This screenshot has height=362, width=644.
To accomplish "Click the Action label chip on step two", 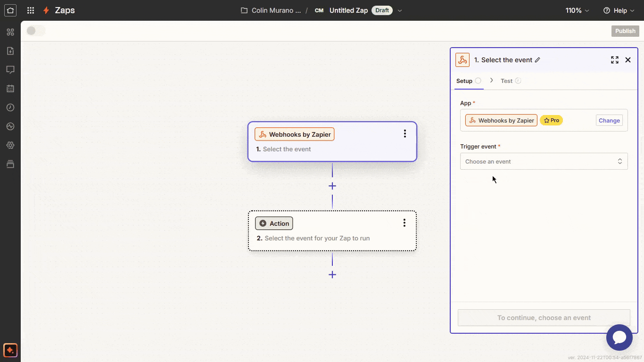I will point(274,223).
